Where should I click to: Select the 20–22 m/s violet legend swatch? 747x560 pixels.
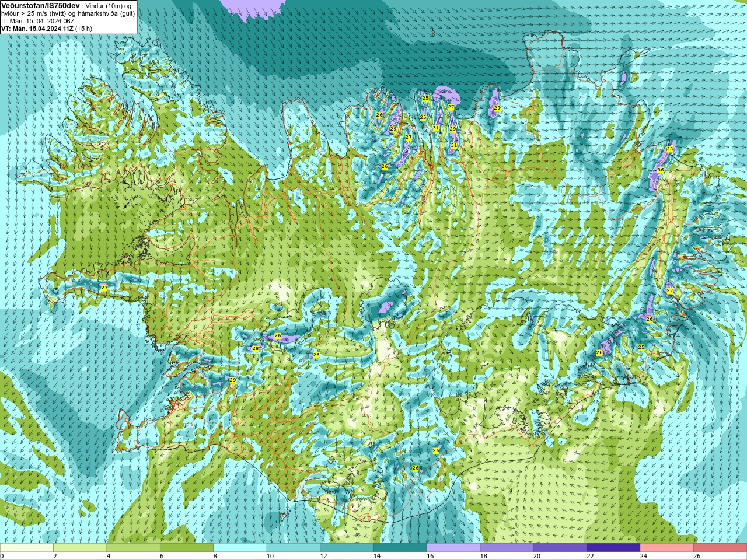click(560, 548)
